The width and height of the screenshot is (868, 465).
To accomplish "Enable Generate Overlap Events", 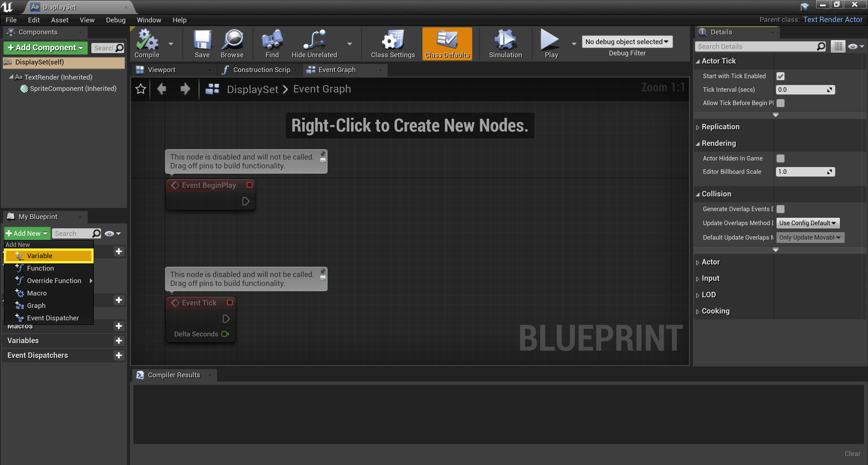I will click(781, 209).
